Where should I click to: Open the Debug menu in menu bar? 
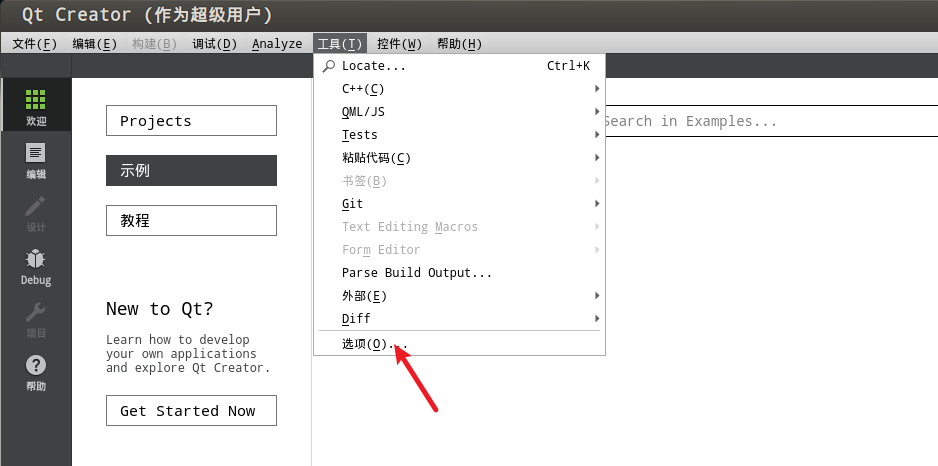[x=214, y=44]
